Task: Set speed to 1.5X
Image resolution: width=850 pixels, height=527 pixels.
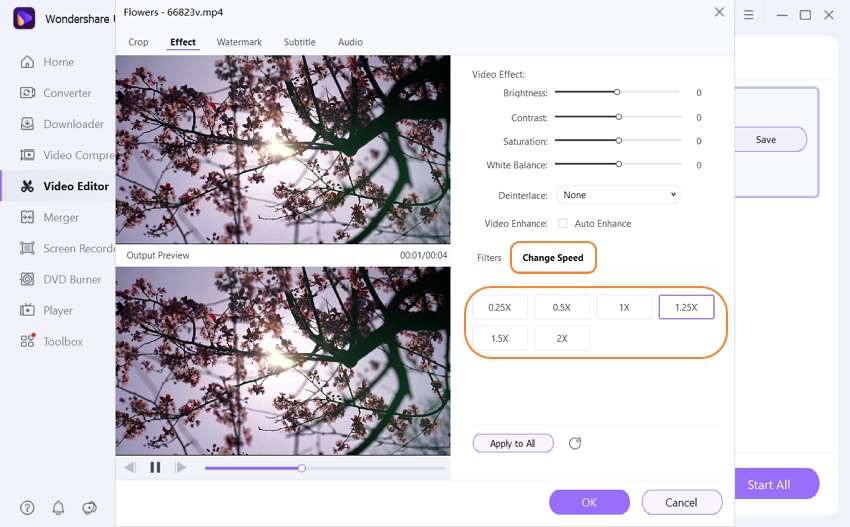Action: (x=499, y=338)
